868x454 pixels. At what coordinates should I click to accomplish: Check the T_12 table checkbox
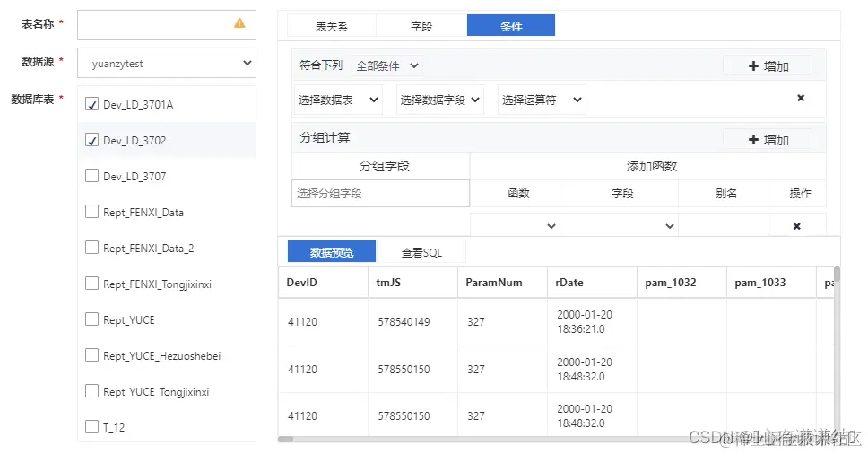pos(91,427)
